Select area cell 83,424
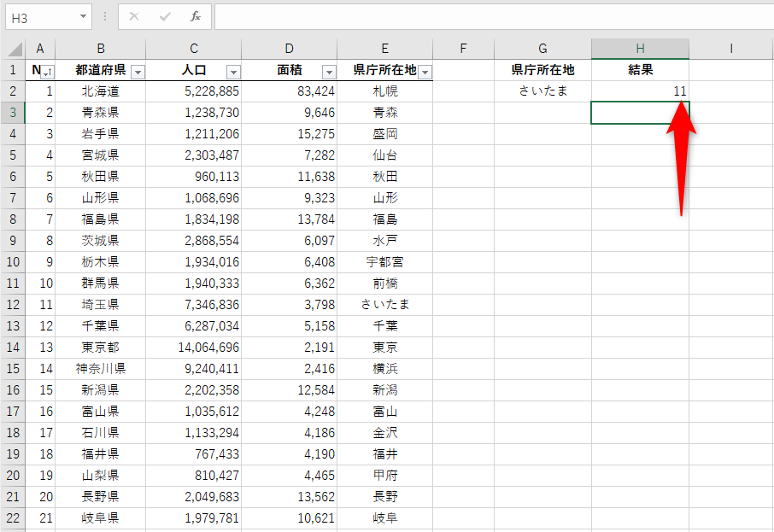 click(x=290, y=91)
